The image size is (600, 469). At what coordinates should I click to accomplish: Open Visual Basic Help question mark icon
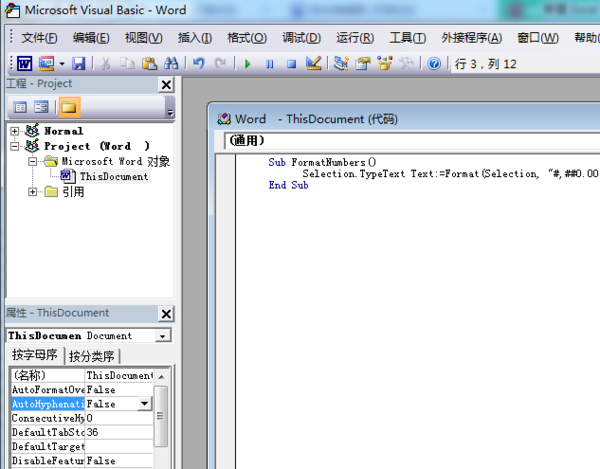click(x=434, y=64)
